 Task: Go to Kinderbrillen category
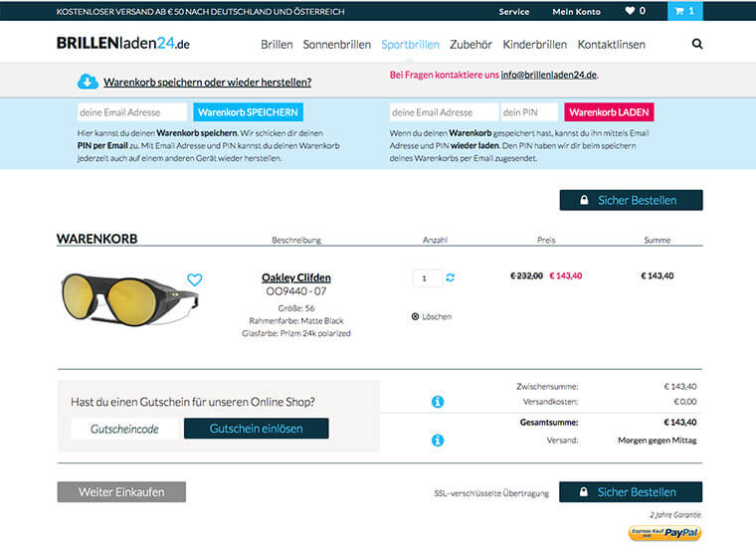(x=535, y=45)
